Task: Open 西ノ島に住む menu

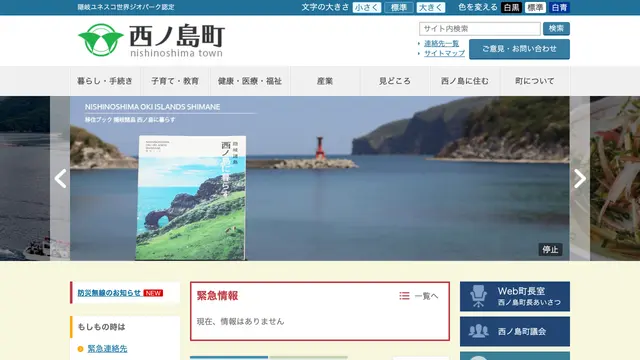Action: pyautogui.click(x=464, y=81)
